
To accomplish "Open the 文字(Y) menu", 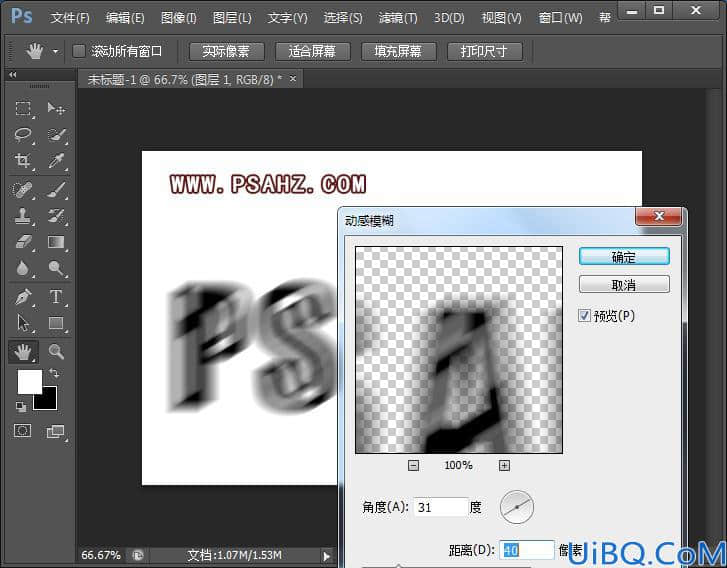I will [x=287, y=18].
